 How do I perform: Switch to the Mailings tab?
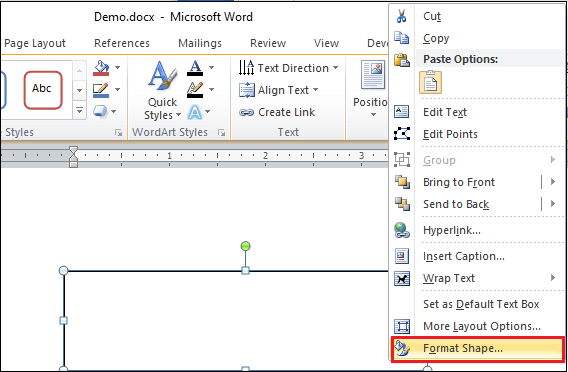coord(200,43)
